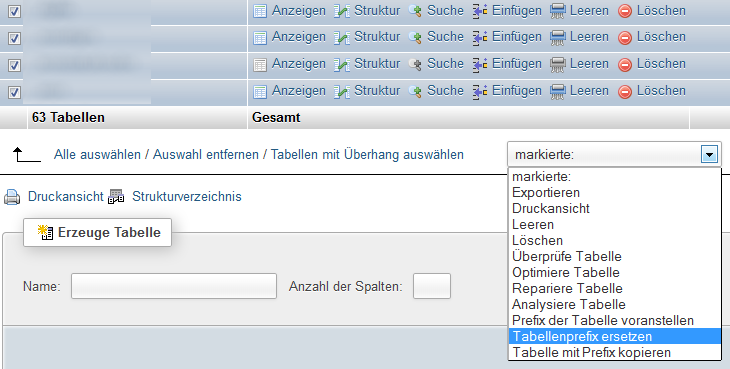Toggle the third table row checkbox

click(14, 65)
